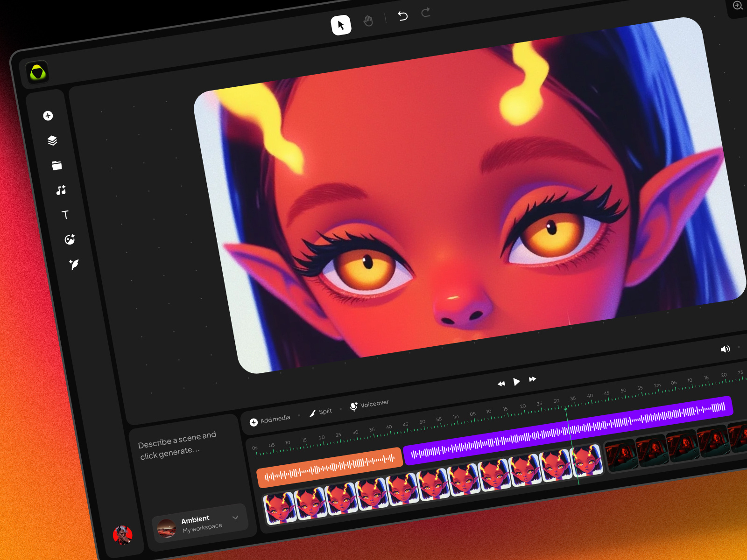Split the clip at playhead
The height and width of the screenshot is (560, 747).
[x=321, y=412]
